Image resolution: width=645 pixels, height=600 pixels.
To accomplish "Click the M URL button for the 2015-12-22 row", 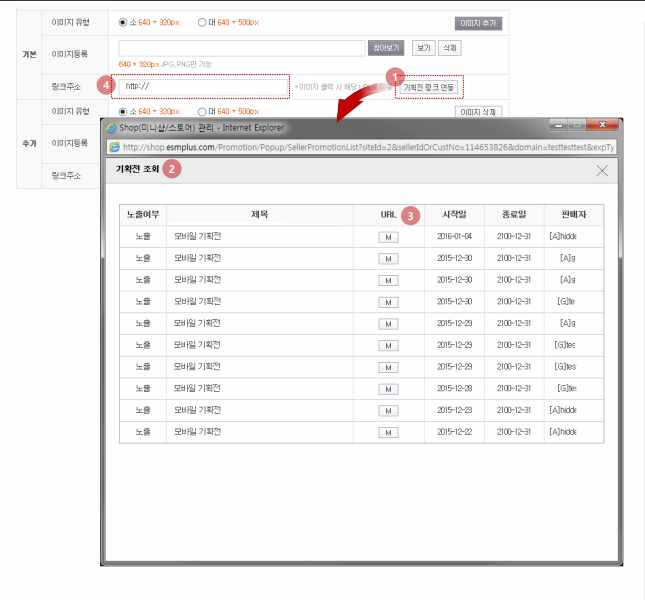I will click(388, 433).
